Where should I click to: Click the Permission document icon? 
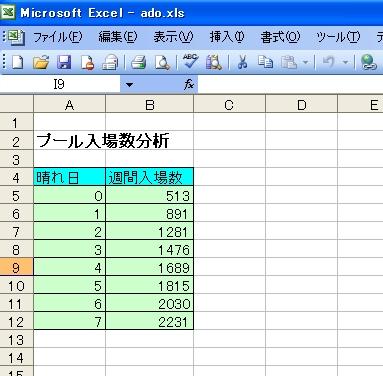pyautogui.click(x=87, y=62)
